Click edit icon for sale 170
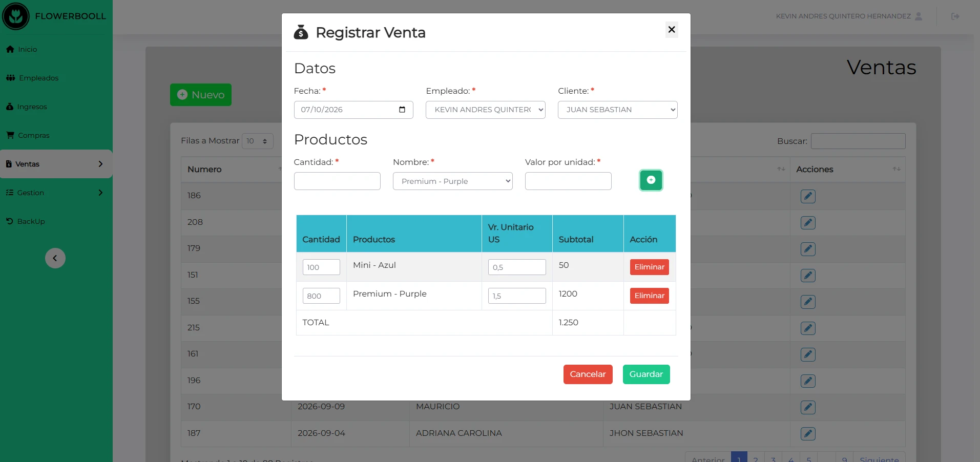The image size is (980, 462). 808,407
